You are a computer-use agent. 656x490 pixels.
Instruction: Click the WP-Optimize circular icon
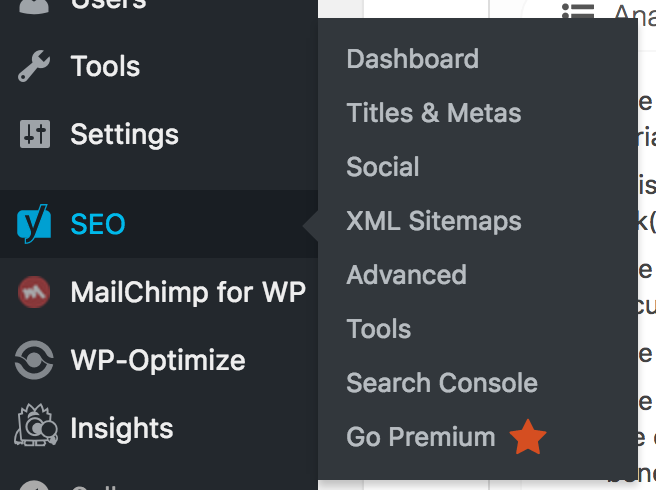(34, 360)
